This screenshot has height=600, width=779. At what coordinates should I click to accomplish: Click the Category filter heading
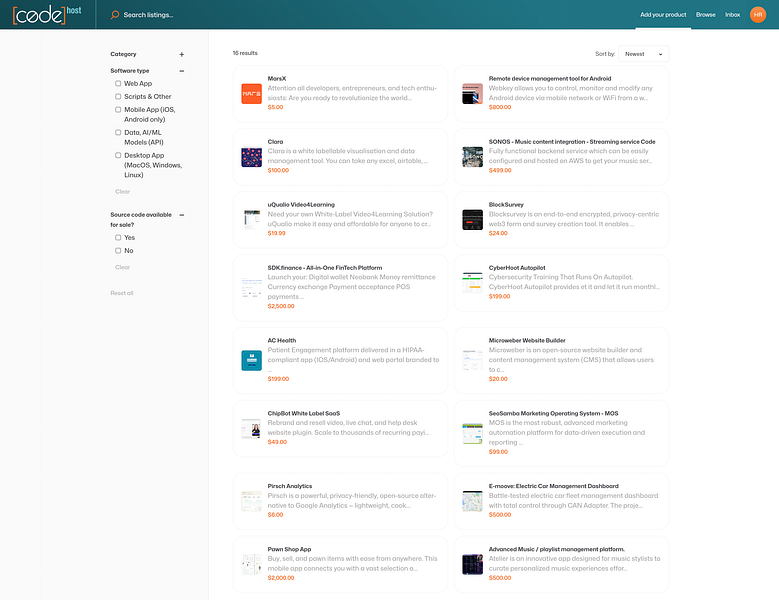pyautogui.click(x=123, y=54)
